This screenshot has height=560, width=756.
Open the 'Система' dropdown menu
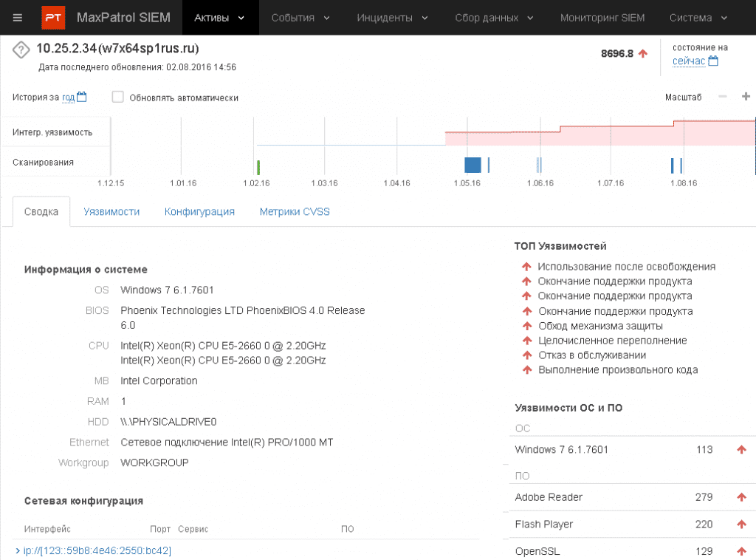tap(698, 18)
